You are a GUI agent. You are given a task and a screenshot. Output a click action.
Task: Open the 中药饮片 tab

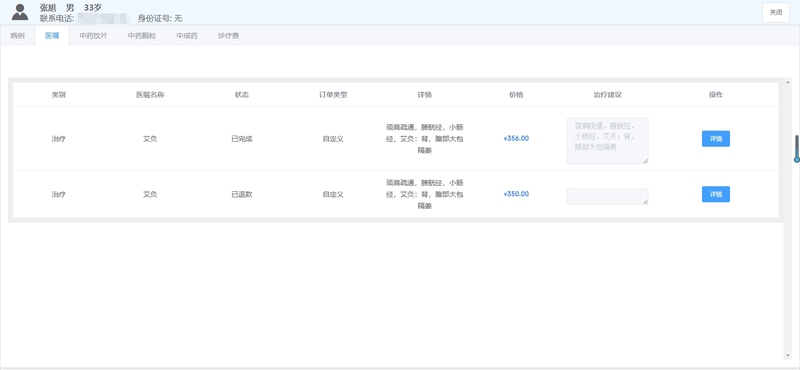(x=93, y=36)
